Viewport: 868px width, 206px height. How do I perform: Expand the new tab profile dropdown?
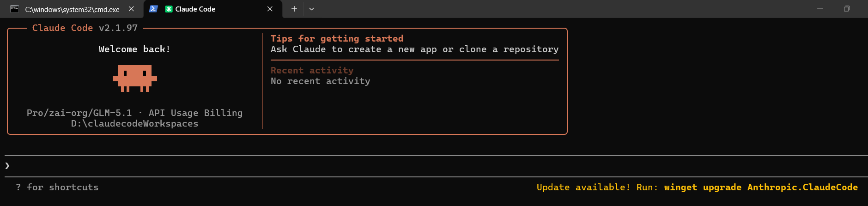tap(311, 9)
